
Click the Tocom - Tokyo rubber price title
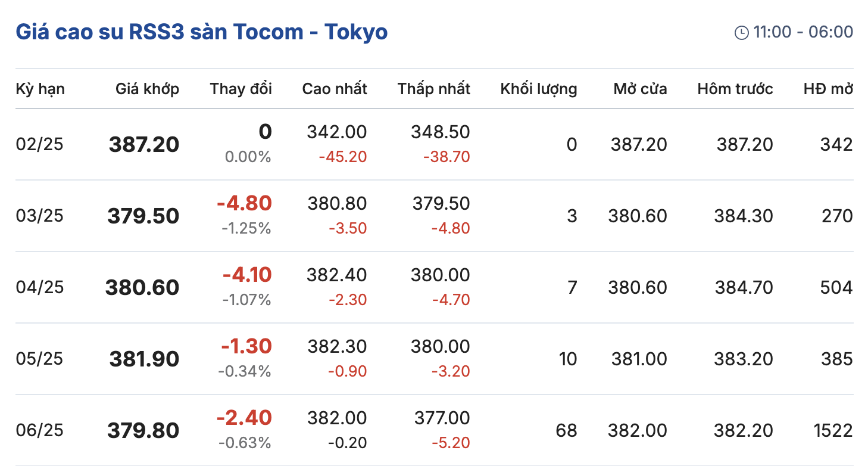tap(201, 32)
